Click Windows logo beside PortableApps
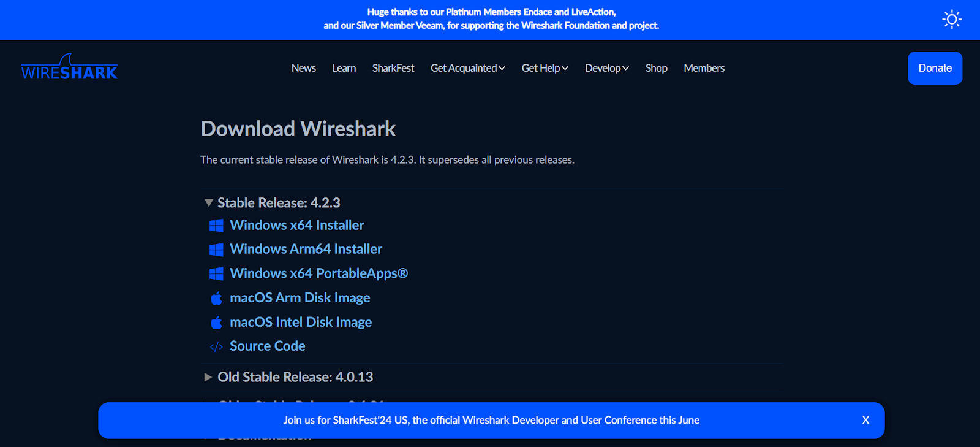980x447 pixels. (x=216, y=273)
